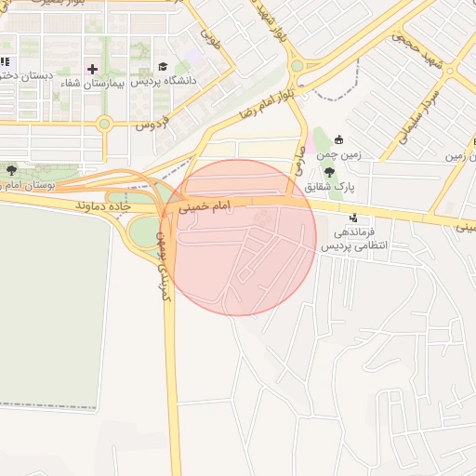Click the red highlighted circle area
The image size is (476, 476).
[x=238, y=238]
